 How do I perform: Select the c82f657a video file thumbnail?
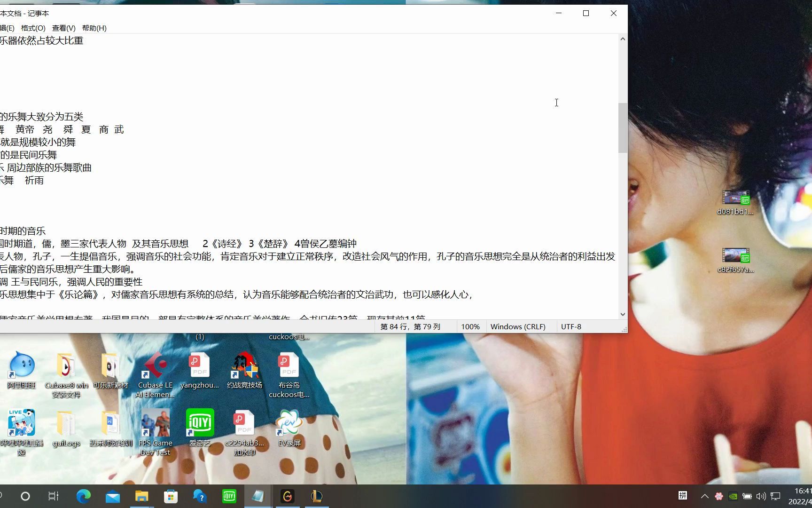pos(735,261)
